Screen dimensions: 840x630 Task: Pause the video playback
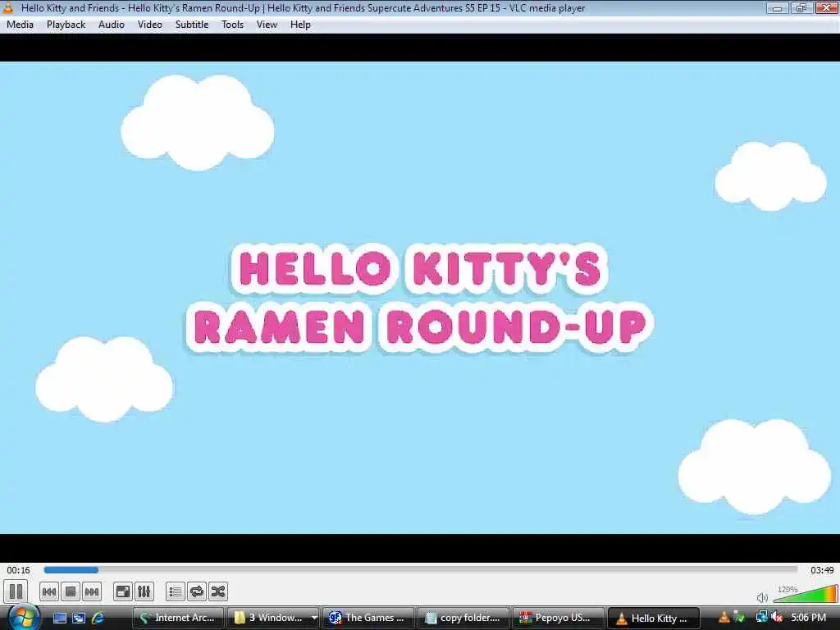16,591
